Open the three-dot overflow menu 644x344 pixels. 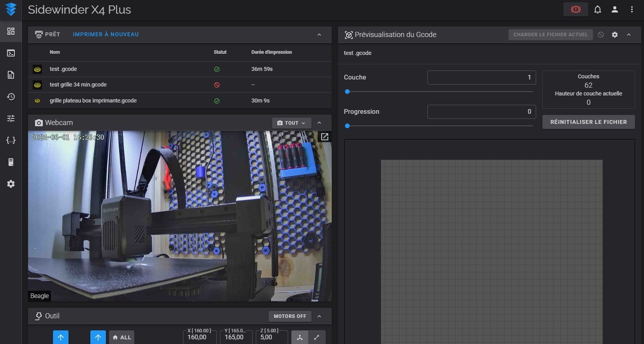click(632, 10)
